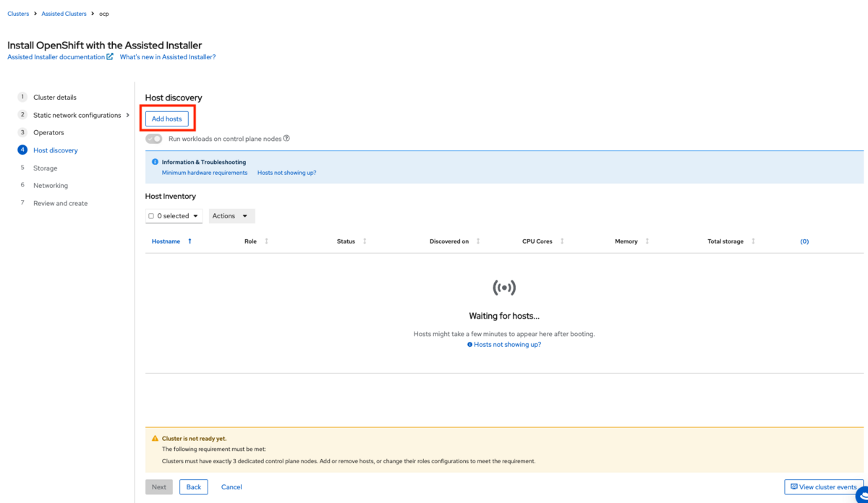The width and height of the screenshot is (868, 503).
Task: Open Assisted Installer documentation link
Action: click(56, 57)
